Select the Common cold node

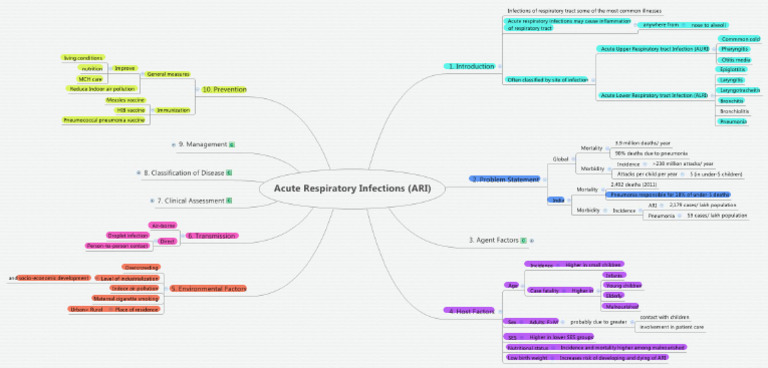tap(741, 39)
